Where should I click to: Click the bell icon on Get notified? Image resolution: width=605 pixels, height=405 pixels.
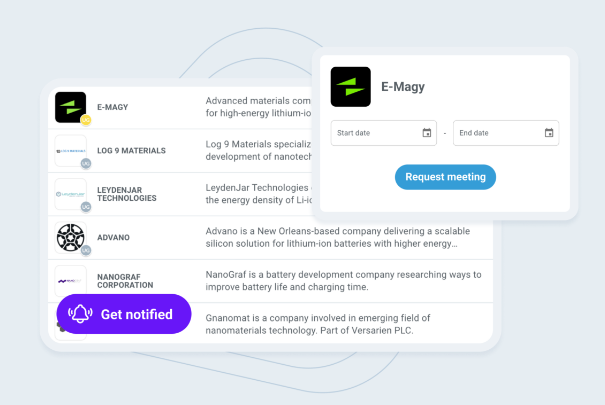point(80,314)
